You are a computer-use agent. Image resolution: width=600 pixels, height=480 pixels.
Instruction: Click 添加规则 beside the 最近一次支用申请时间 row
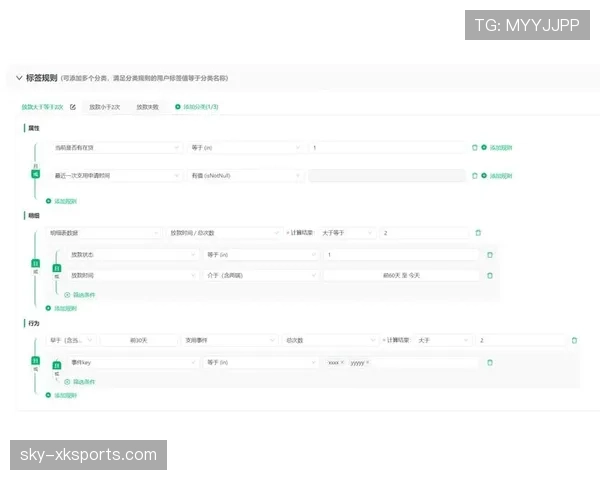(497, 175)
